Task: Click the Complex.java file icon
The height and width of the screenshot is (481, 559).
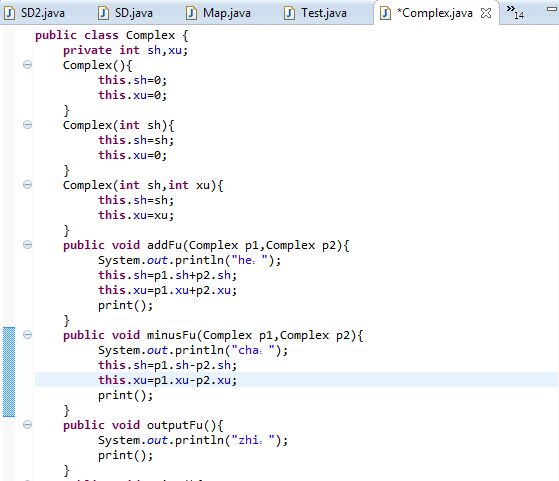Action: click(385, 13)
